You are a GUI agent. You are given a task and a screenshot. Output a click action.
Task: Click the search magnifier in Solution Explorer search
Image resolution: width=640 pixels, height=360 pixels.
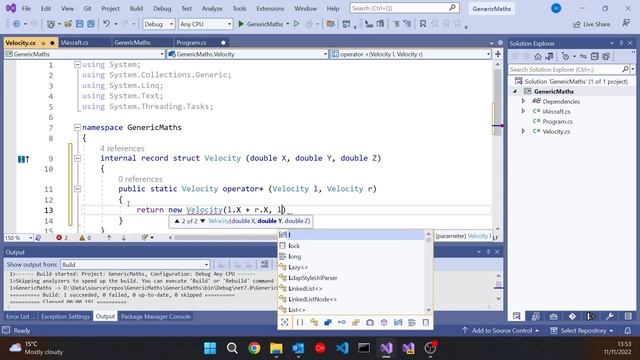point(625,69)
